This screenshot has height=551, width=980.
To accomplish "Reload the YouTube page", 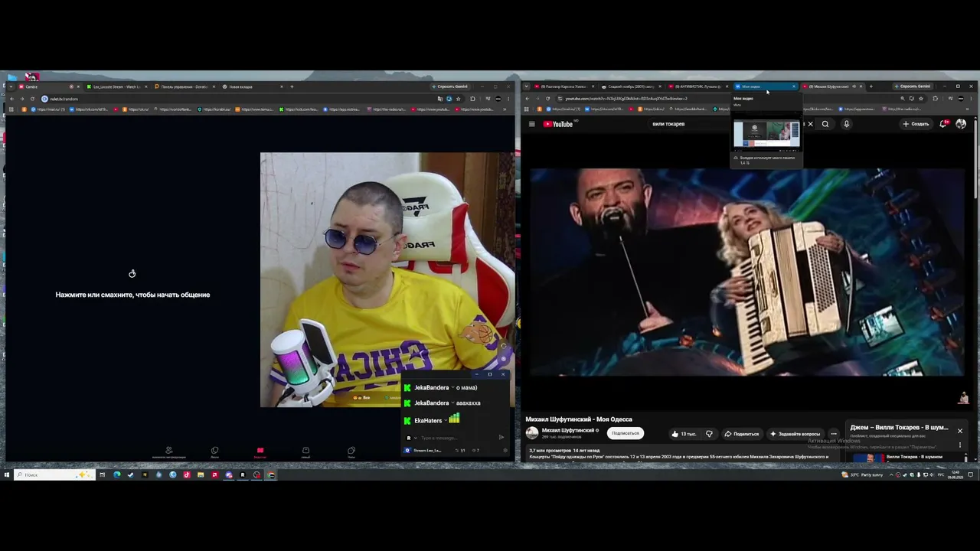I will coord(548,99).
